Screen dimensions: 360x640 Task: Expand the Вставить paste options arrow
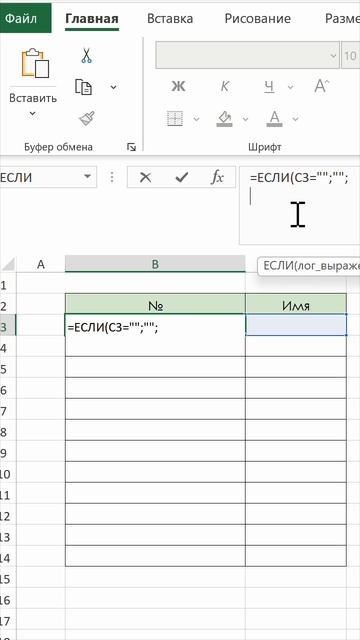pos(33,113)
